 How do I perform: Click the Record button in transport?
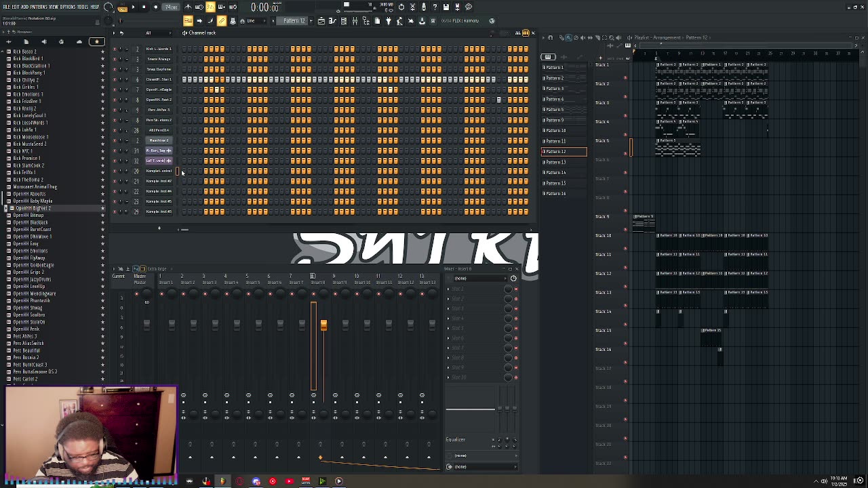pyautogui.click(x=156, y=7)
